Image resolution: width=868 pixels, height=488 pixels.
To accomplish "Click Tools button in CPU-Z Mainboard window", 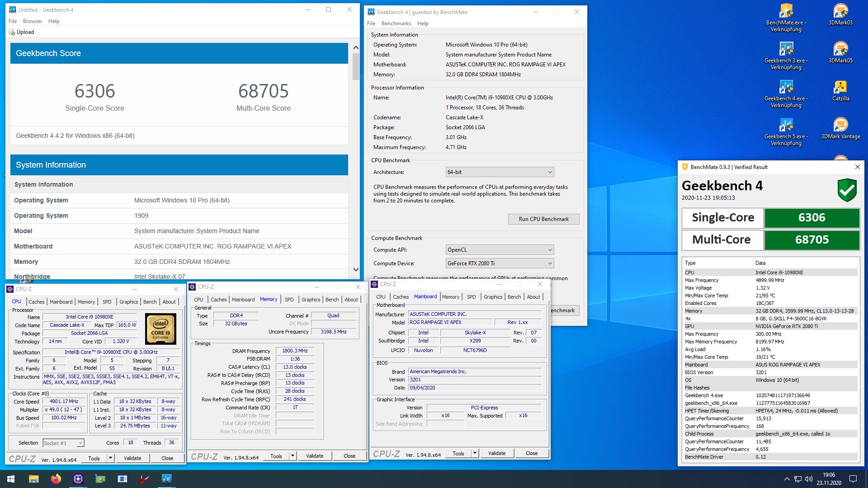I will [458, 454].
